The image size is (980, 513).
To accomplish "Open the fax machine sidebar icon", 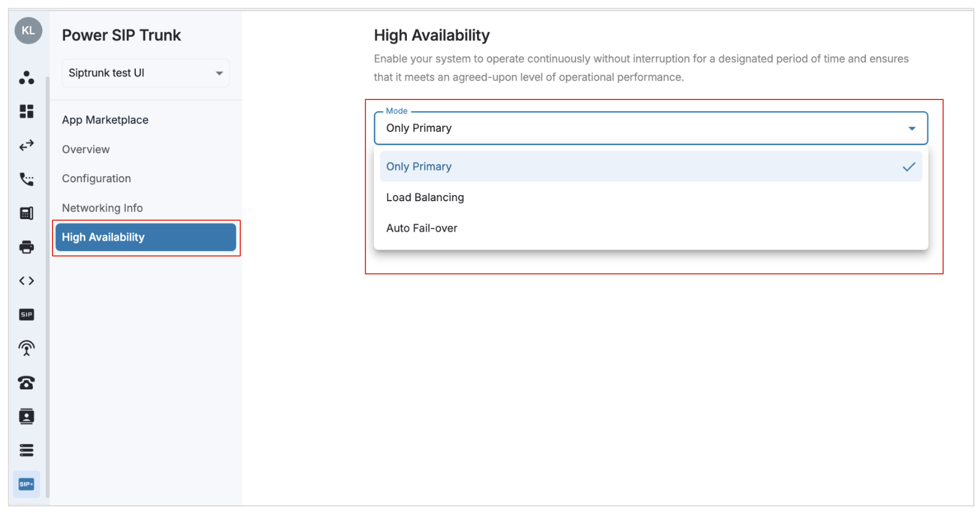I will (x=26, y=213).
